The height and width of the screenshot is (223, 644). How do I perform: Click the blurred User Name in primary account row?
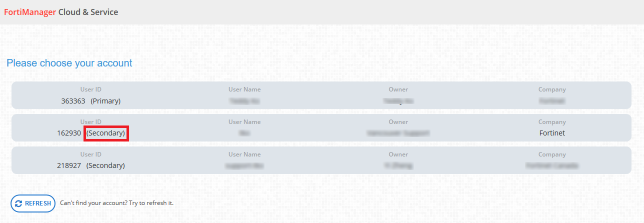pos(244,101)
